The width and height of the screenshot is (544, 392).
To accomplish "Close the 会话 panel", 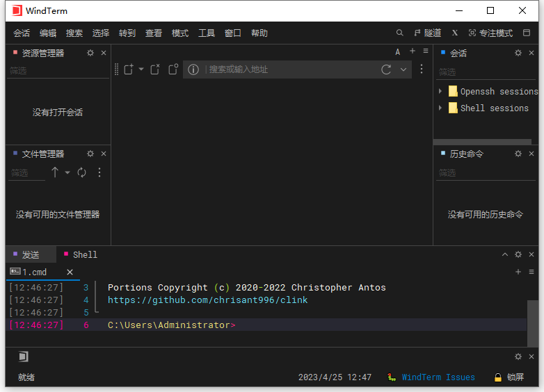I will coord(531,53).
